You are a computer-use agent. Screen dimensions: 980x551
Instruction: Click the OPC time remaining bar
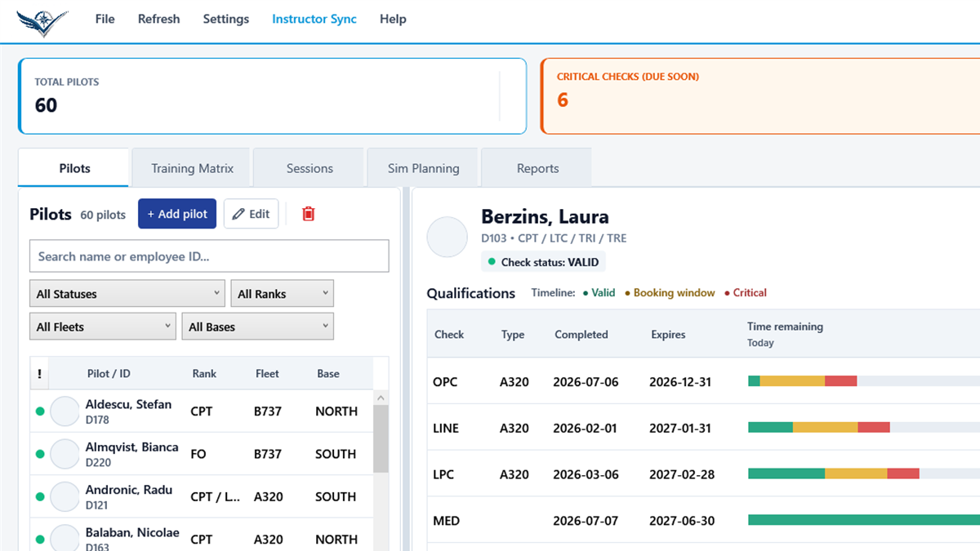[864, 381]
